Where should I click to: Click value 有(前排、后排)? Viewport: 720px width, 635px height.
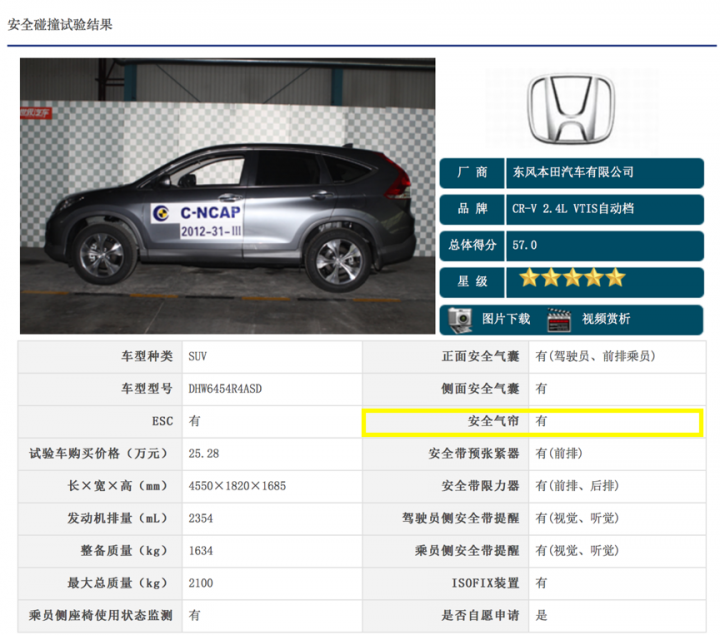[x=577, y=486]
